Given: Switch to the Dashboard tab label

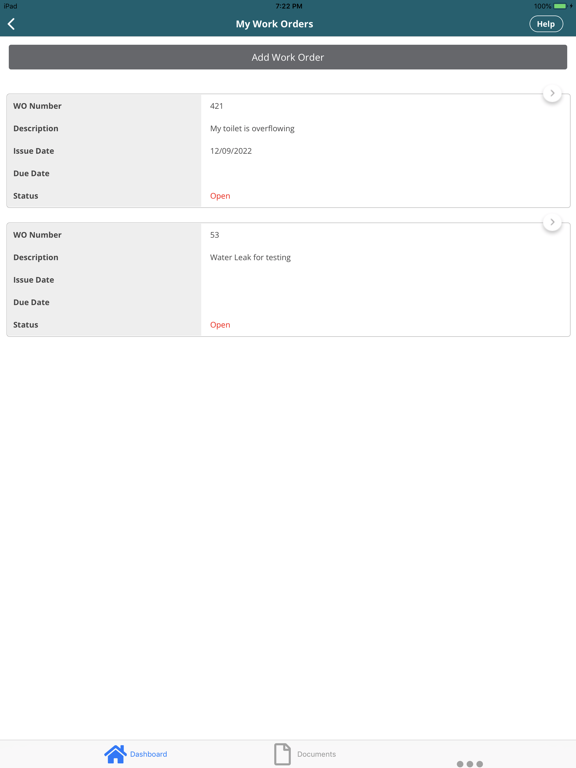Looking at the screenshot, I should click(x=148, y=754).
